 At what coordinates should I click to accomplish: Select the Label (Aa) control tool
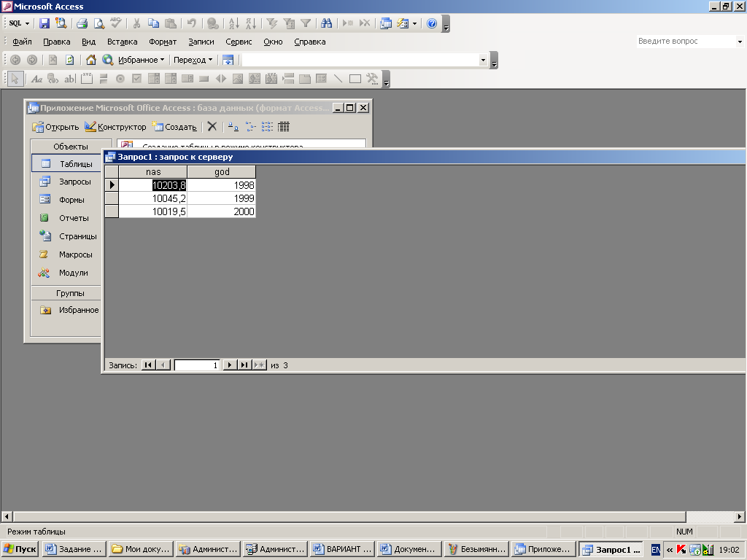tap(36, 79)
